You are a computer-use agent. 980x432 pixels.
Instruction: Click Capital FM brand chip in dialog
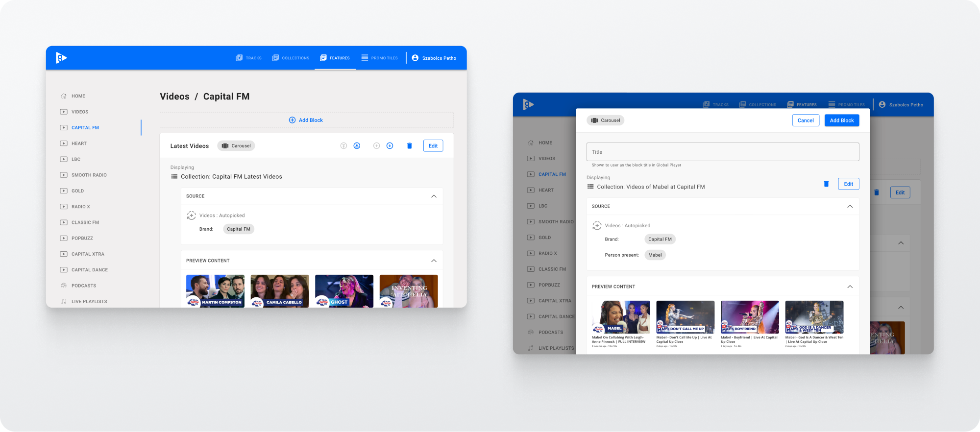(660, 240)
